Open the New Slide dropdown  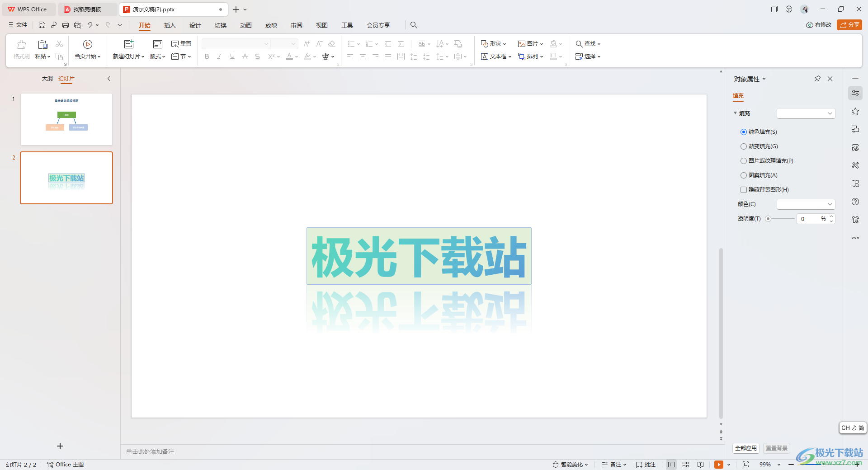[x=128, y=56]
